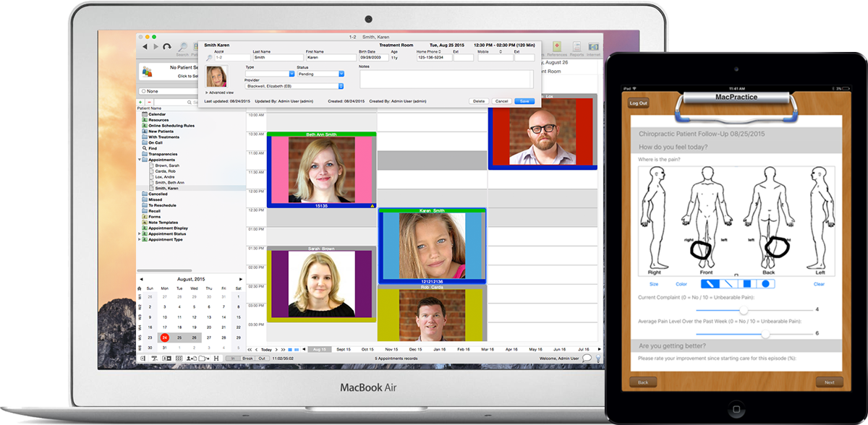
Task: Open the Home Phone label stepper
Action: [440, 52]
